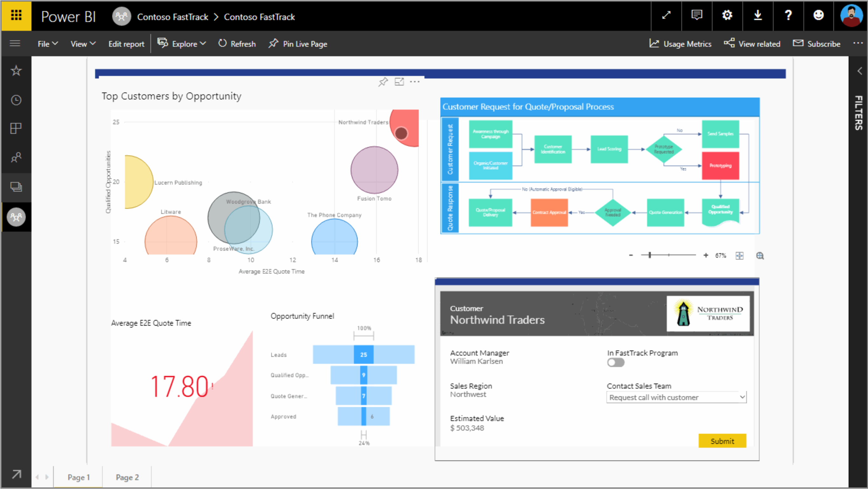Click first Contoso FastTrack breadcrumb link
This screenshot has height=489, width=868.
[173, 17]
